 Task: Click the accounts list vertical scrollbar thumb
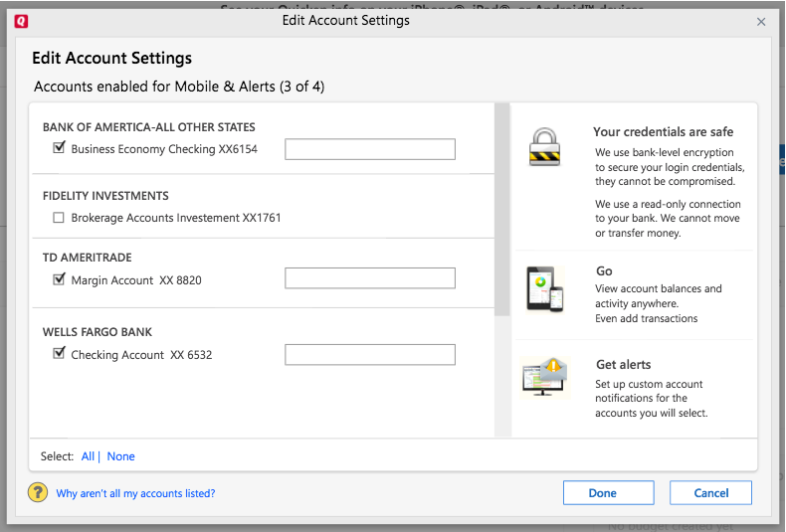tap(501, 210)
